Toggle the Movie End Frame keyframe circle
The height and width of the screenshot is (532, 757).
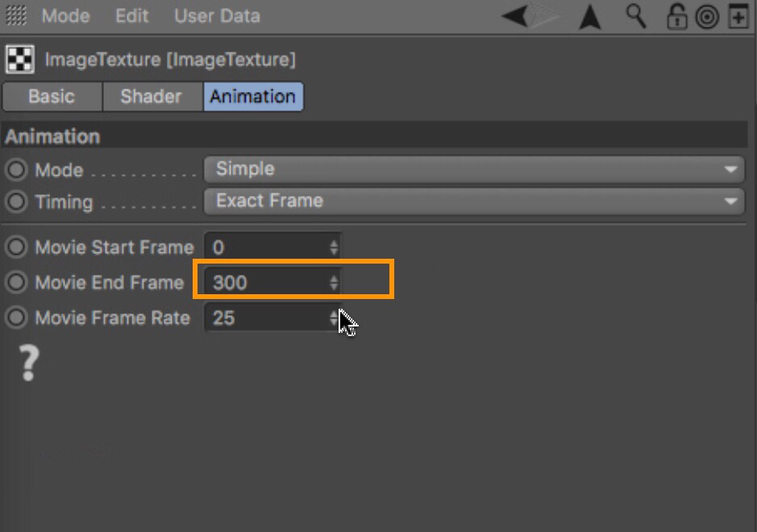[x=15, y=282]
